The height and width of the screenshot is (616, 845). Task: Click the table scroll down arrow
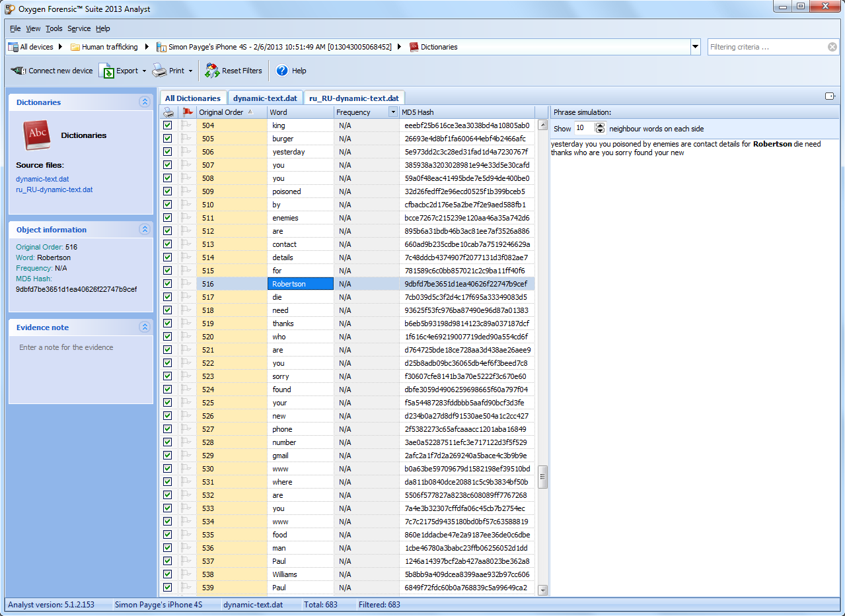pos(543,590)
